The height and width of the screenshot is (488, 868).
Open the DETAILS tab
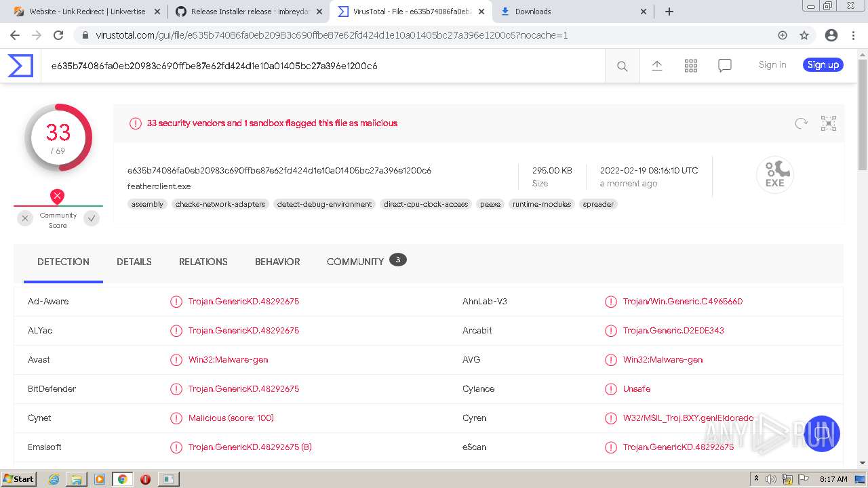[134, 262]
